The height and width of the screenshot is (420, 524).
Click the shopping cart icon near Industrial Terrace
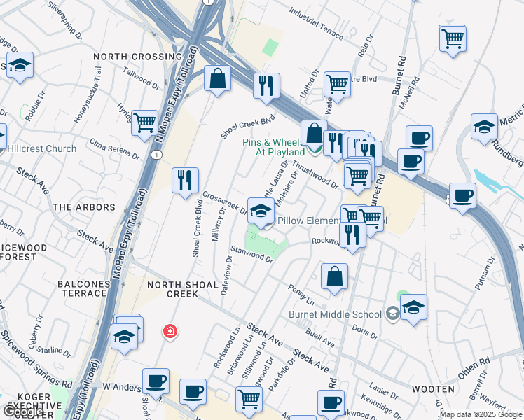pos(453,38)
